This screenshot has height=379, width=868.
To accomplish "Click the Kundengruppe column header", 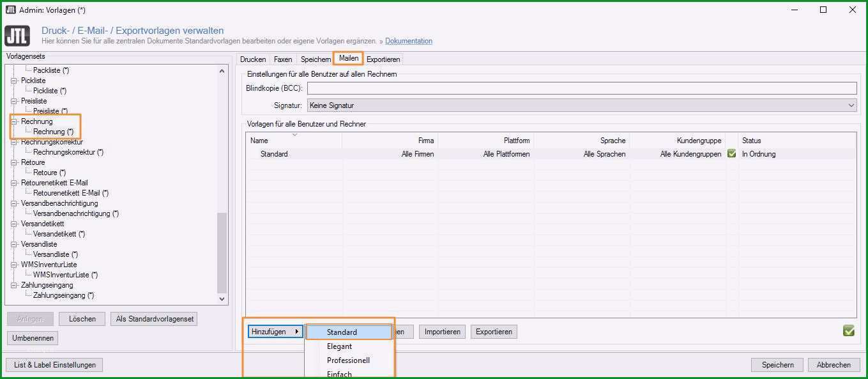I will (678, 141).
